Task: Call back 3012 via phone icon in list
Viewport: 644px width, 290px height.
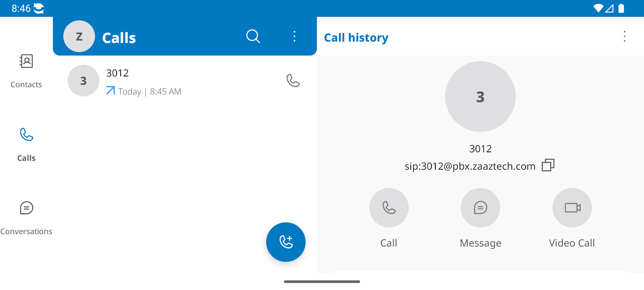Action: 293,80
